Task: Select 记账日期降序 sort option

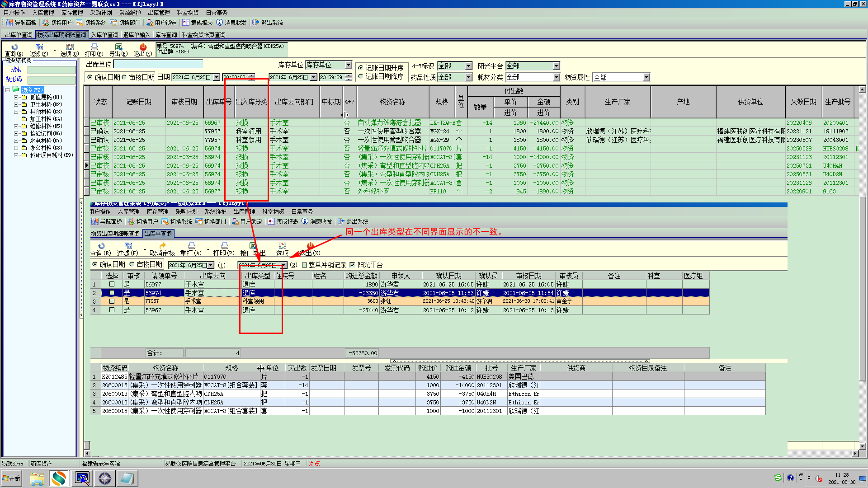Action: pyautogui.click(x=361, y=77)
